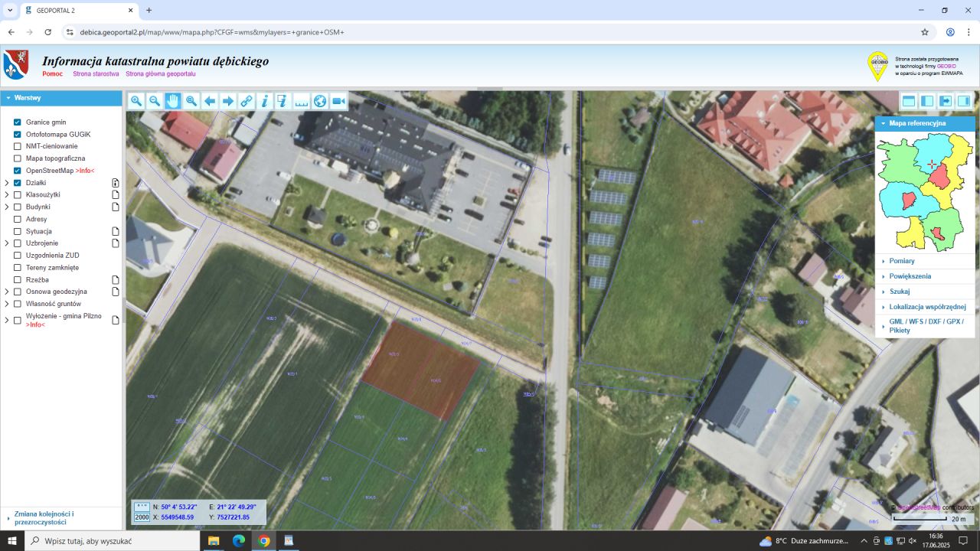Viewport: 980px width, 551px height.
Task: Open Chrome from the Windows taskbar
Action: 264,540
